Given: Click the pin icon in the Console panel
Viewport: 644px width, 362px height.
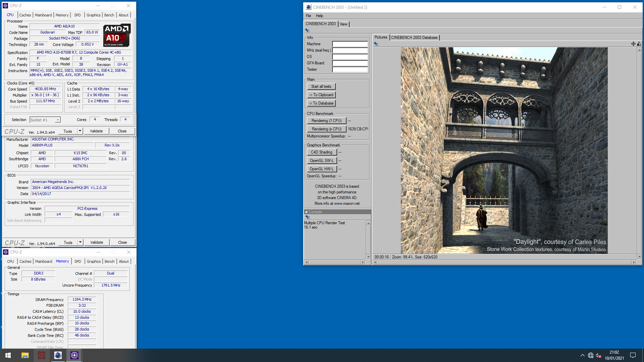Looking at the screenshot, I should 308,217.
